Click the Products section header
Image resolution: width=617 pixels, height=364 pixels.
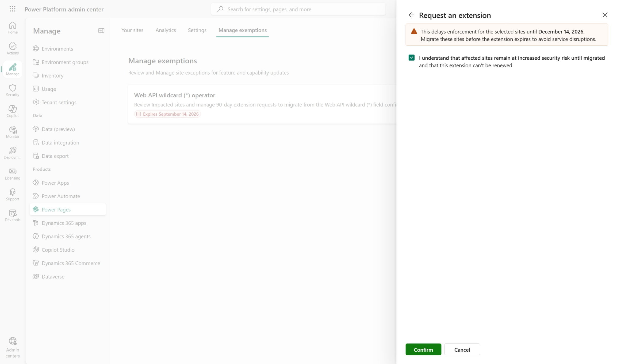click(x=41, y=169)
